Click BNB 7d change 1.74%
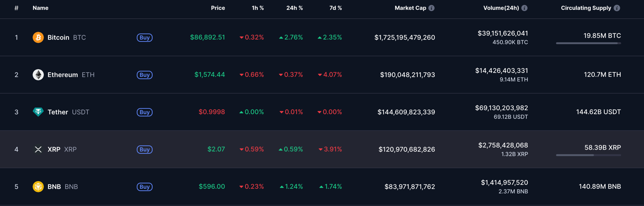Screen dimensions: 644x206 click(x=331, y=186)
